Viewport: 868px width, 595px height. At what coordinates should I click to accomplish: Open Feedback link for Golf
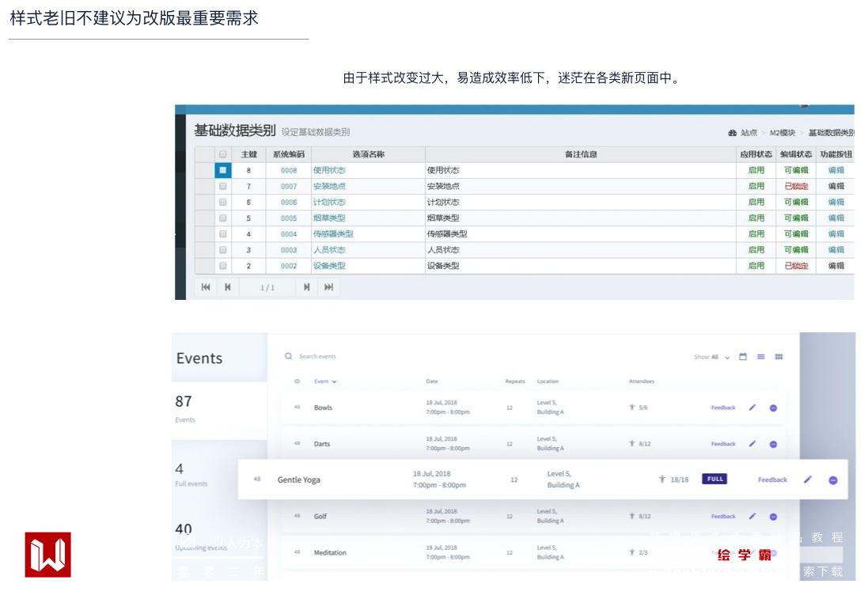coord(723,516)
